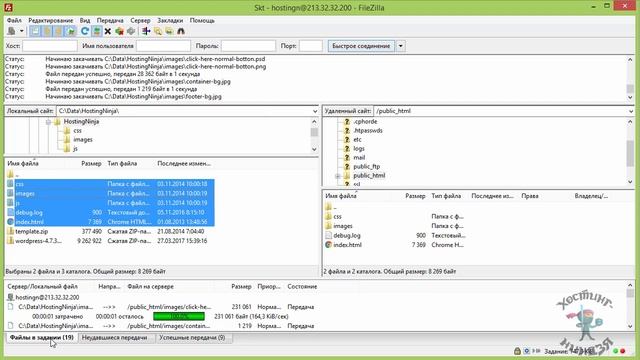Viewport: 640px width, 360px height.
Task: Toggle remote directory tree display
Action: click(x=59, y=31)
